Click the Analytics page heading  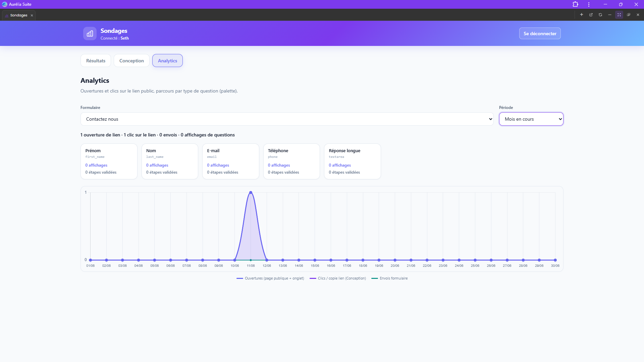point(95,80)
